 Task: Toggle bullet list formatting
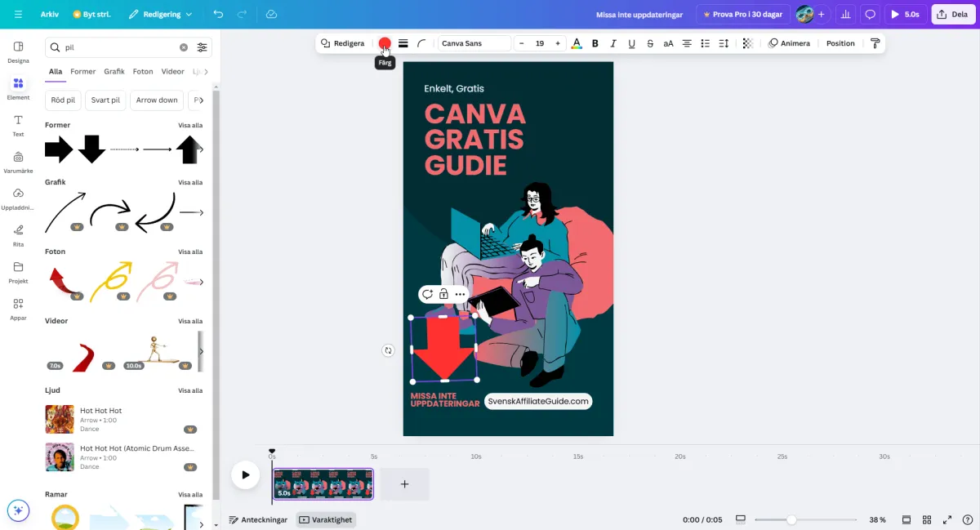(705, 43)
